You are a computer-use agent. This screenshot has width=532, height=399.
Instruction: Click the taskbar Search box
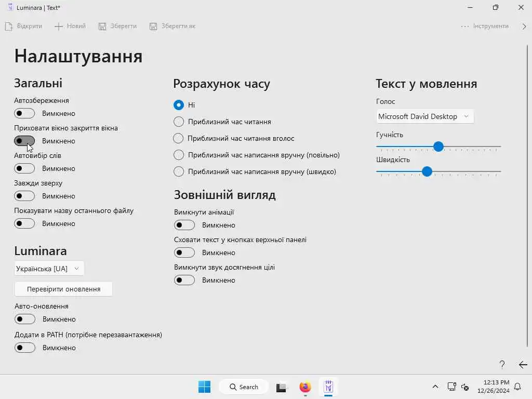pos(244,387)
